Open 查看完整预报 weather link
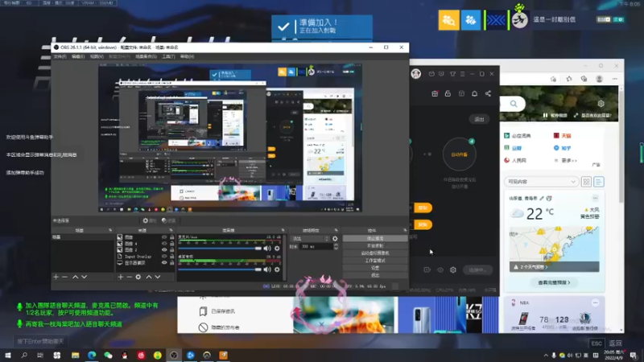 click(x=554, y=282)
